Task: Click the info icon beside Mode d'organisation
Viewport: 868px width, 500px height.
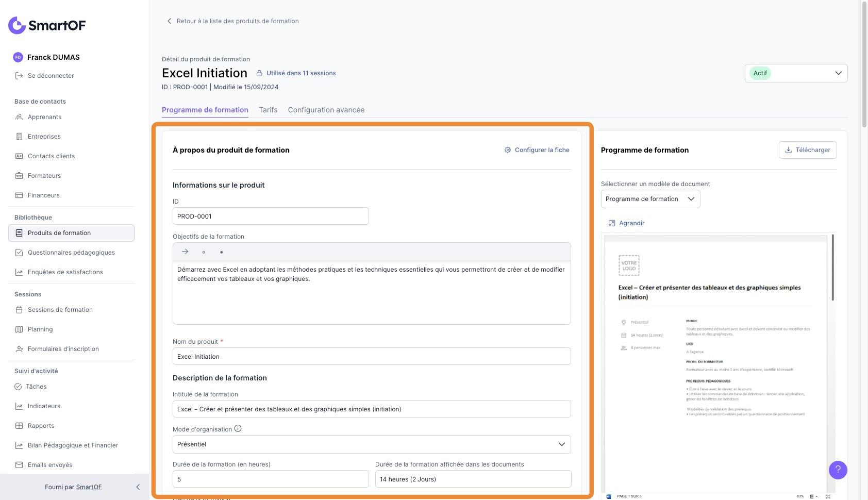Action: coord(238,428)
